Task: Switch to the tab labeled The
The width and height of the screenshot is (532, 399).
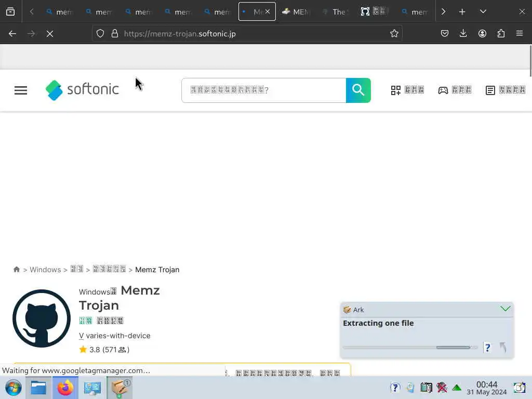Action: click(x=336, y=11)
